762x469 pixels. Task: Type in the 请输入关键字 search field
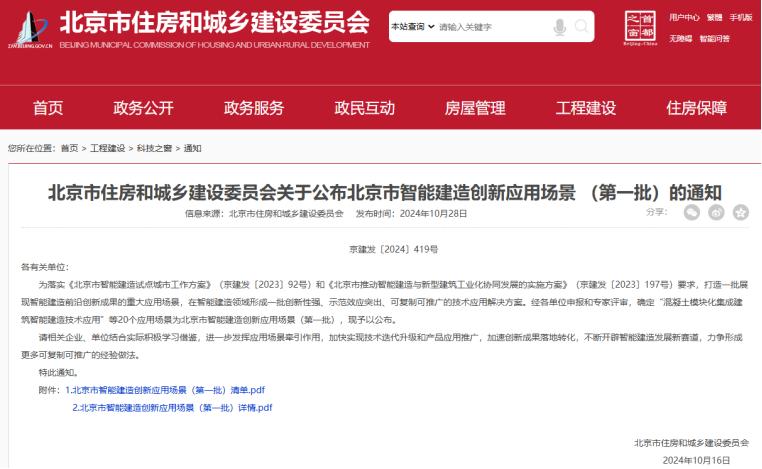[x=490, y=27]
